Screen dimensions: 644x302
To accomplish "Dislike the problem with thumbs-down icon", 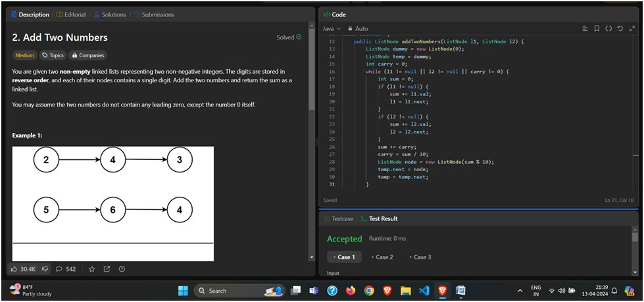I will pos(45,269).
